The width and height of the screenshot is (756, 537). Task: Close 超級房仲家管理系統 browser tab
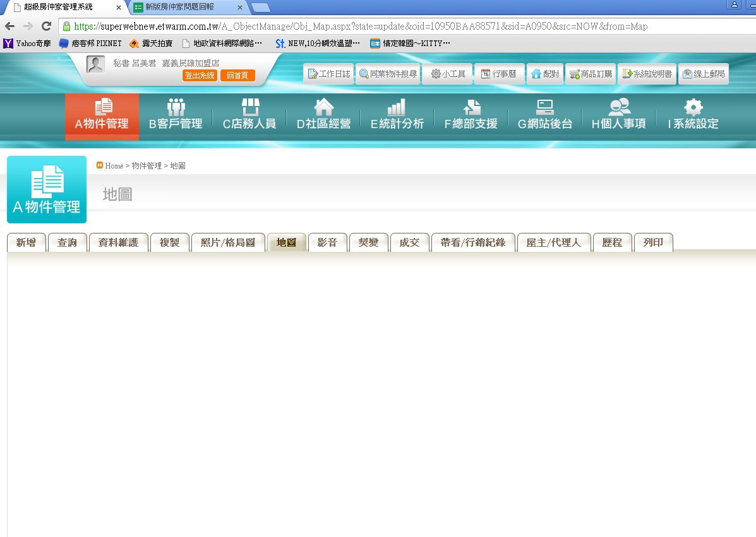pyautogui.click(x=119, y=8)
